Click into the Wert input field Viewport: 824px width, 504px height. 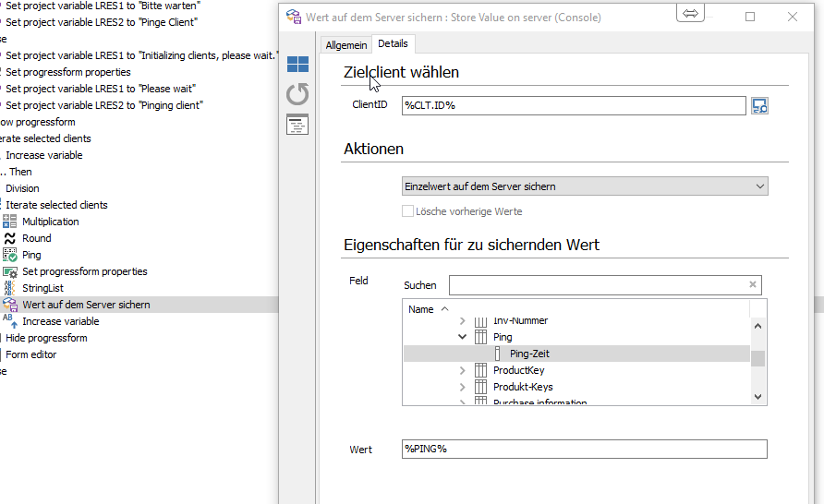(x=584, y=450)
